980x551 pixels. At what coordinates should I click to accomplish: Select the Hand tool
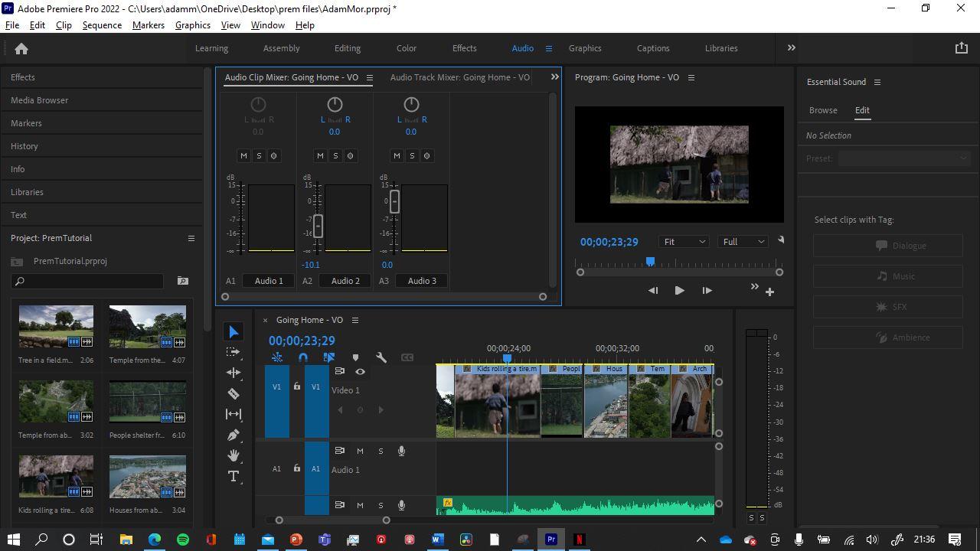[234, 455]
